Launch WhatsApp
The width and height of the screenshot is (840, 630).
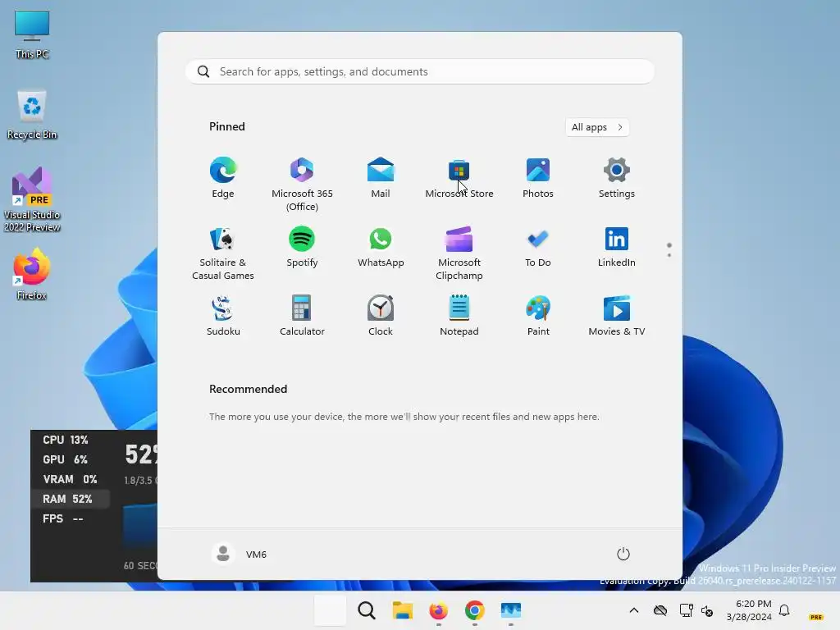coord(381,247)
